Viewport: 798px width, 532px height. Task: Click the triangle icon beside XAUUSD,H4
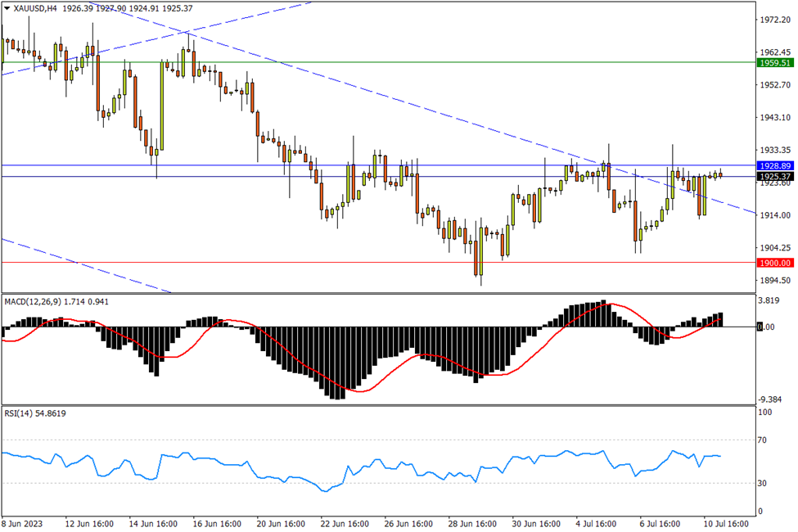7,8
